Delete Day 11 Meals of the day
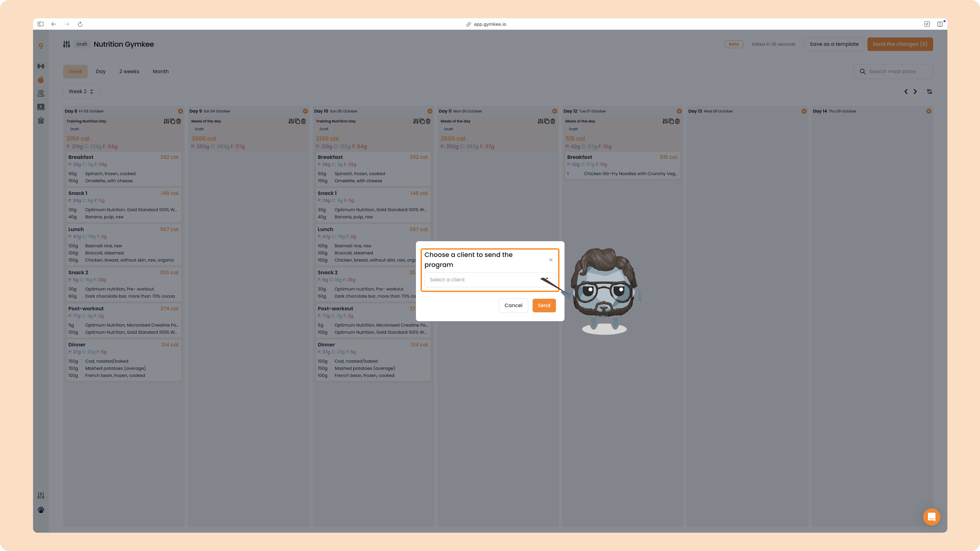 pos(553,121)
